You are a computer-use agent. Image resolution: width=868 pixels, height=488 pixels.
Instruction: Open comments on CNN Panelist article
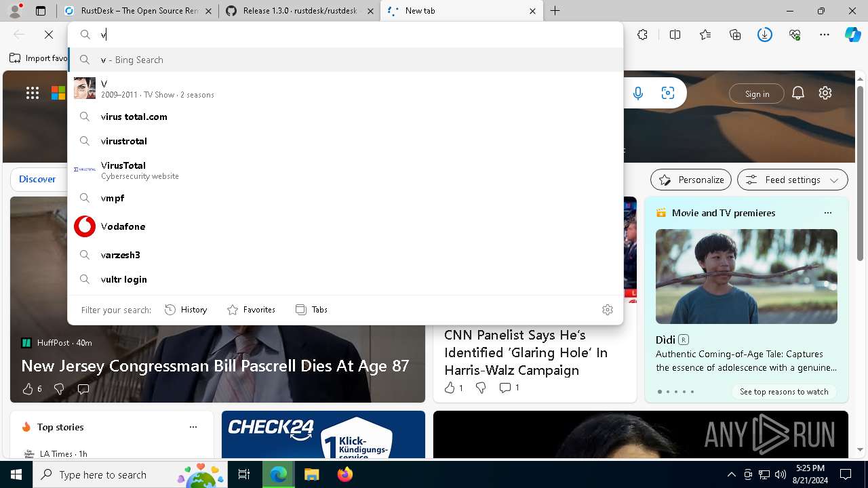click(509, 388)
